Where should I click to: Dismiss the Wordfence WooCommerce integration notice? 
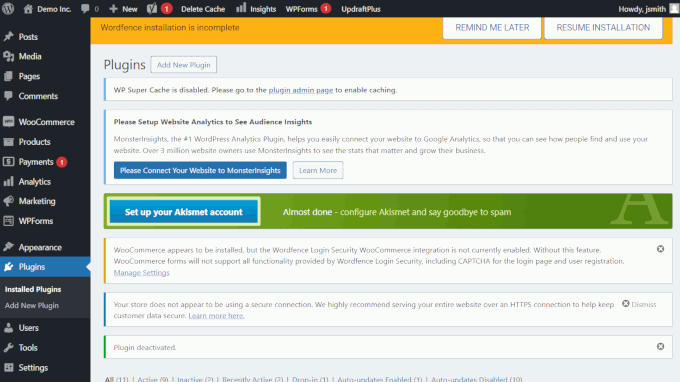[x=660, y=249]
